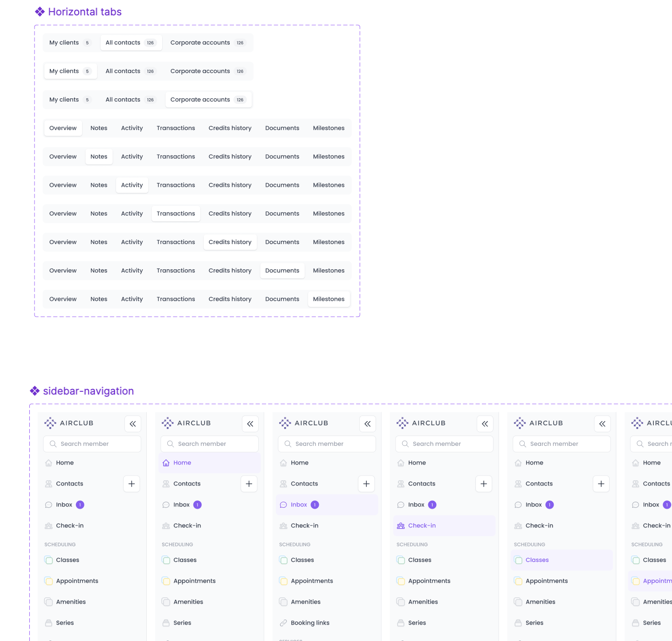Viewport: 672px width, 641px height.
Task: Click the plus button beside Contacts in the Classes-highlighted sidebar
Action: pyautogui.click(x=602, y=484)
